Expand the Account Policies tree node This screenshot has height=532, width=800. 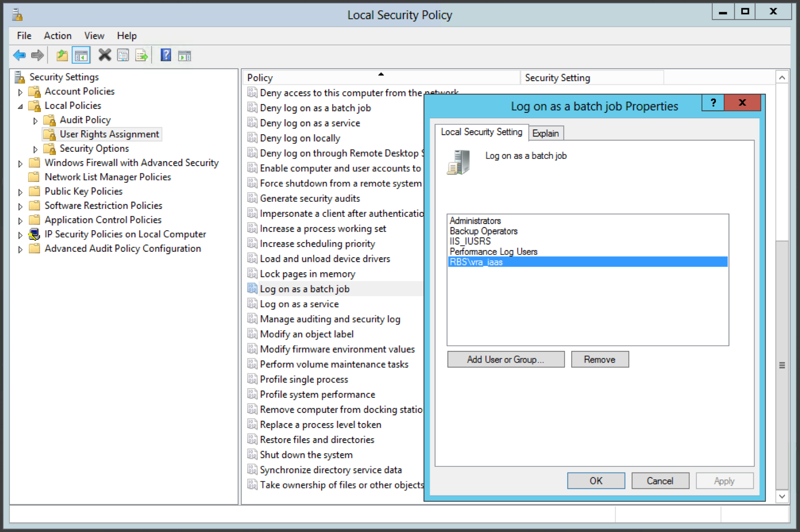tap(20, 92)
